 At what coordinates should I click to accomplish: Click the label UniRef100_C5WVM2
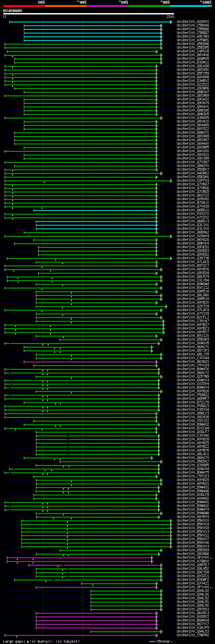click(x=193, y=635)
